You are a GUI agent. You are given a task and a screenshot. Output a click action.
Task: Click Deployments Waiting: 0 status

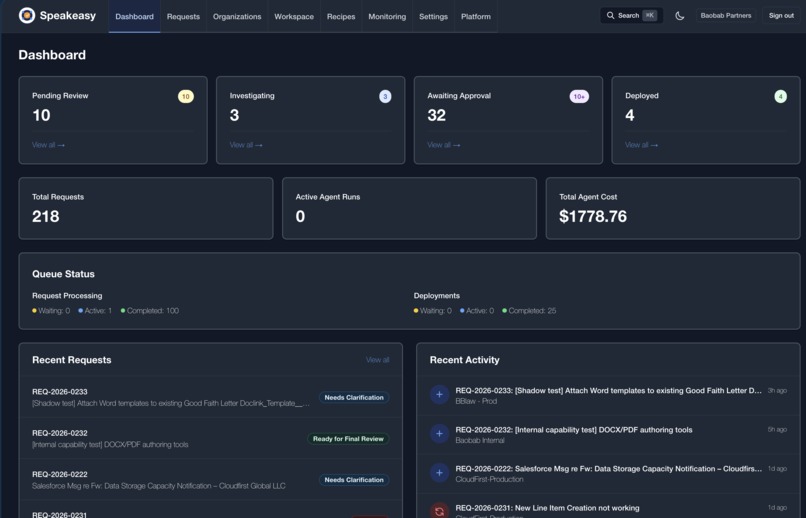pos(433,310)
